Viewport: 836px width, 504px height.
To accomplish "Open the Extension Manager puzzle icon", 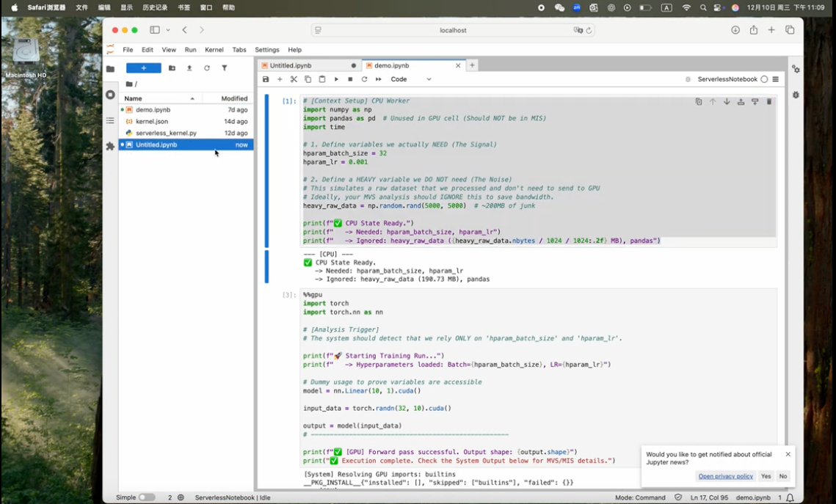I will coord(110,146).
